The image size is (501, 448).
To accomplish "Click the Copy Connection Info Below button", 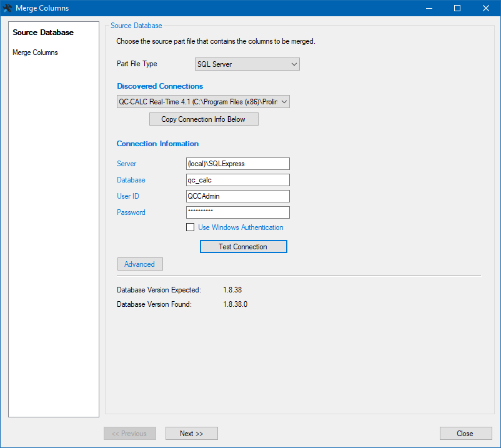I will coord(204,119).
